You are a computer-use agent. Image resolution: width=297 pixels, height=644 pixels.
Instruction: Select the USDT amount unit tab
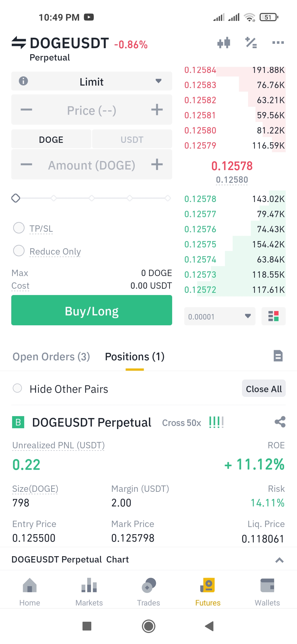(x=132, y=140)
